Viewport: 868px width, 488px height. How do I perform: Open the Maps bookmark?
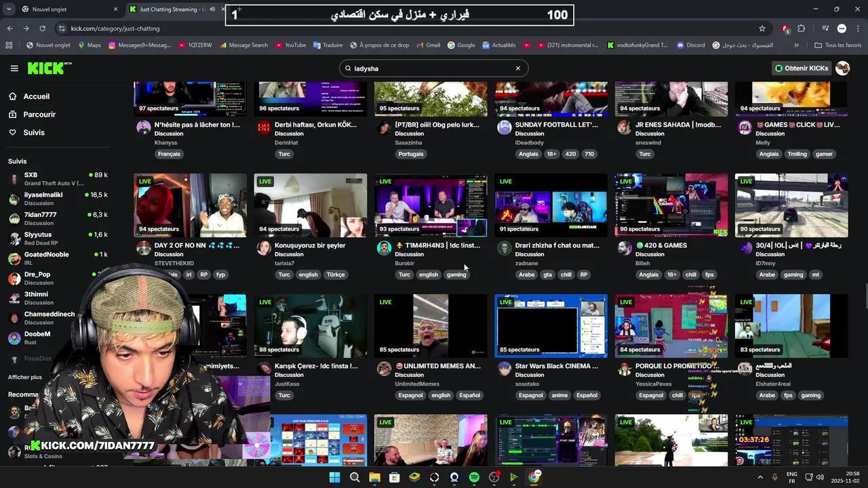tap(90, 45)
